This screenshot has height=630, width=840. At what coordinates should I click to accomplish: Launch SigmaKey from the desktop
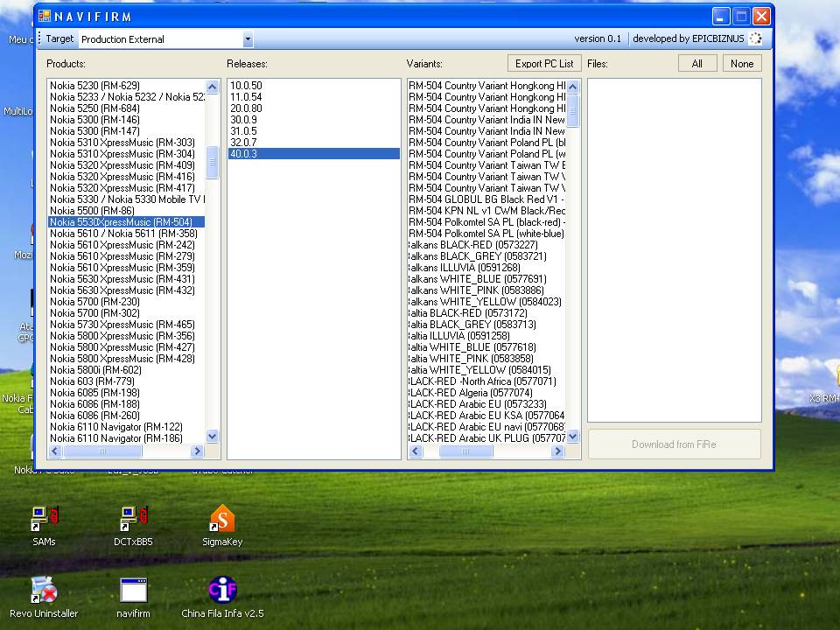222,526
